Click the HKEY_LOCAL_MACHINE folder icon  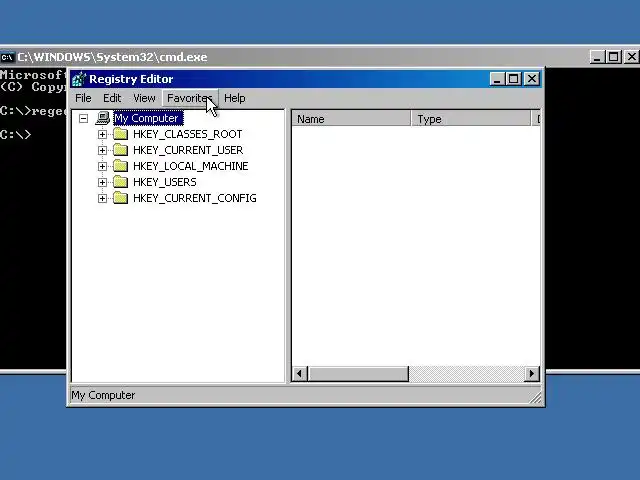tap(120, 166)
